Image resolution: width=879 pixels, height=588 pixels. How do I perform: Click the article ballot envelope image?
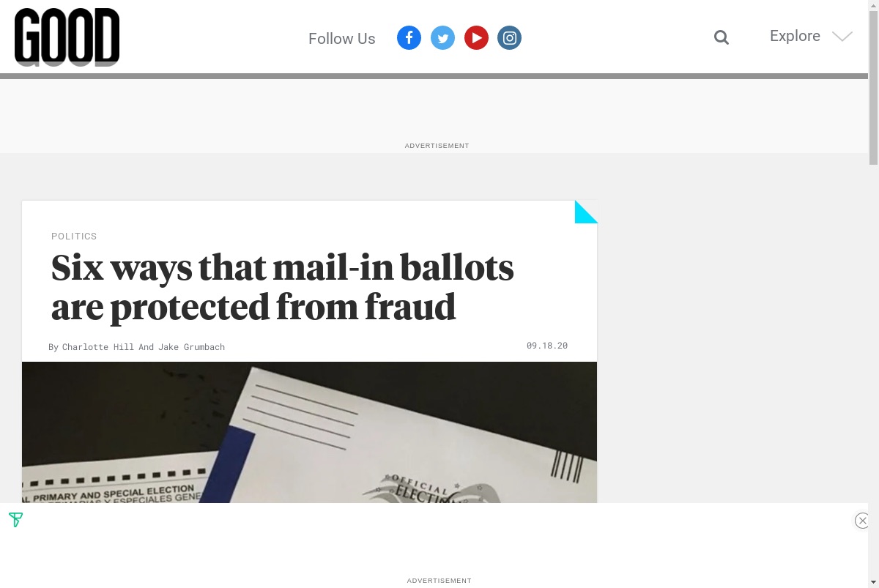[x=309, y=432]
